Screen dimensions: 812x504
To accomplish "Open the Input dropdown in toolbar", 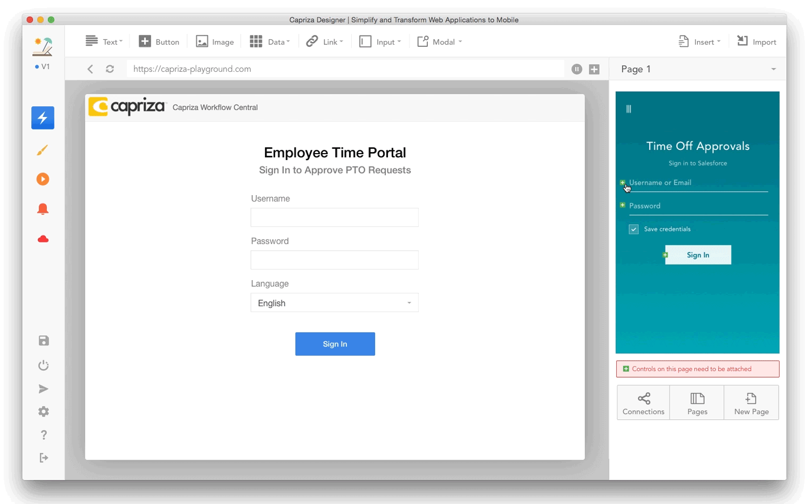I will pyautogui.click(x=380, y=42).
